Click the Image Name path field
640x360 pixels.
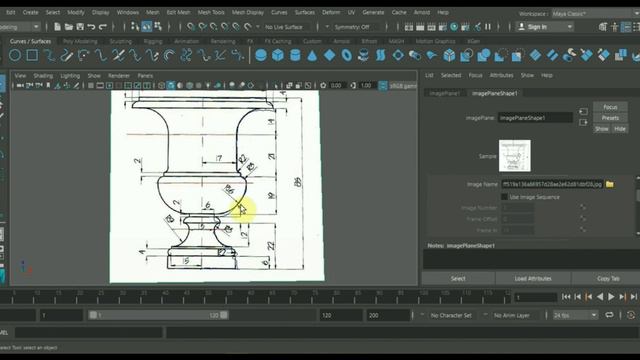[552, 184]
